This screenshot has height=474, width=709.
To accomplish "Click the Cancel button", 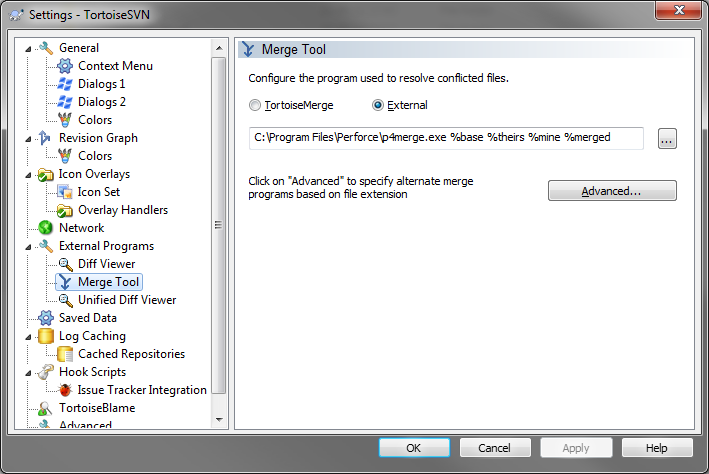I will (495, 448).
